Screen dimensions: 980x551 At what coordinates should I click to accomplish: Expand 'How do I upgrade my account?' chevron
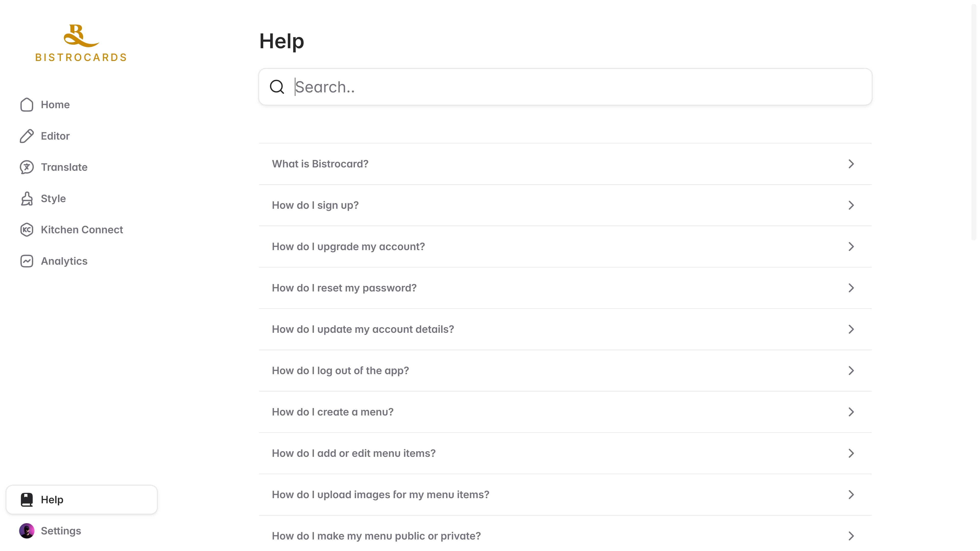[851, 247]
